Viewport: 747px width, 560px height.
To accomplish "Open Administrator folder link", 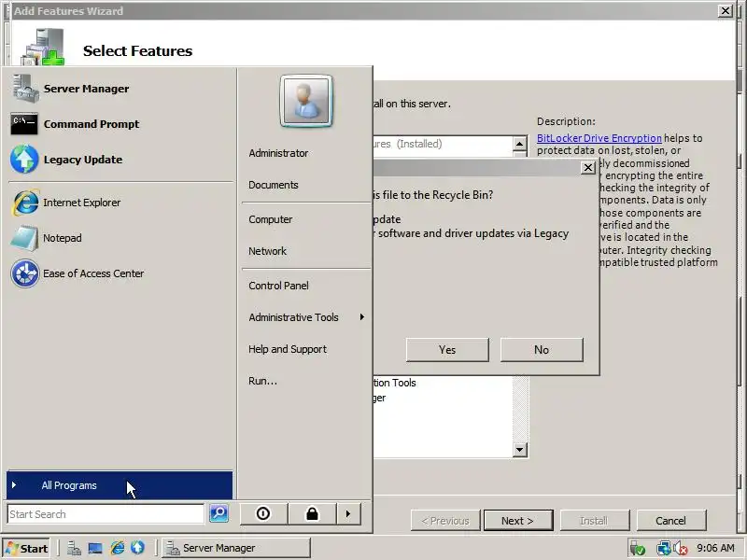I will tap(278, 153).
